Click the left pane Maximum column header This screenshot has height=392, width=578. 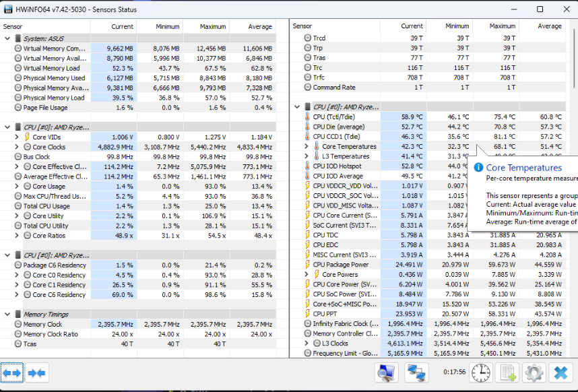(x=206, y=26)
